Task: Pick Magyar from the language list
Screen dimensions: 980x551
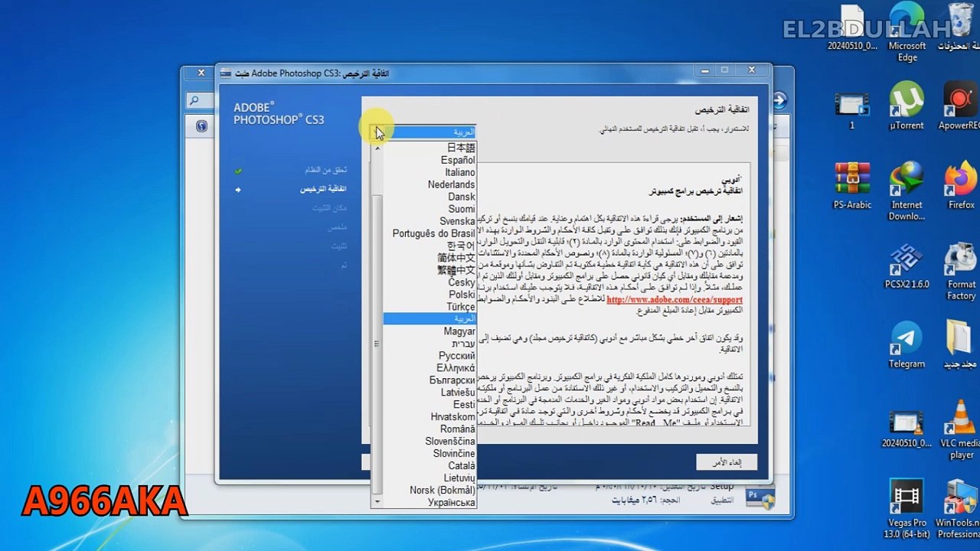Action: pos(459,331)
